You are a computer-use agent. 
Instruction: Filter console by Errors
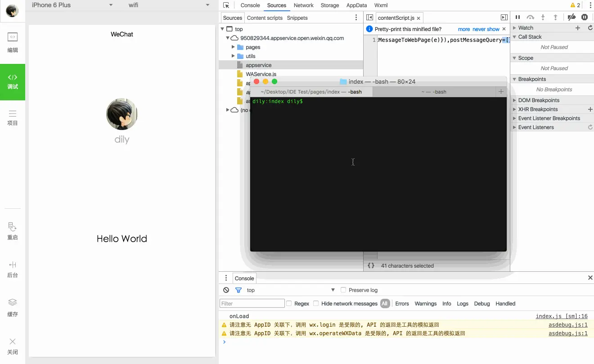point(402,304)
